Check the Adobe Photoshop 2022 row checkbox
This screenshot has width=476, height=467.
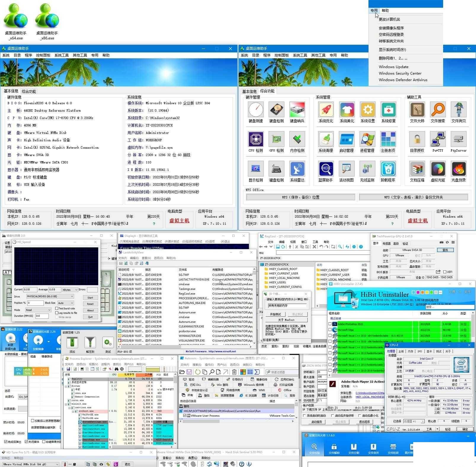330,324
